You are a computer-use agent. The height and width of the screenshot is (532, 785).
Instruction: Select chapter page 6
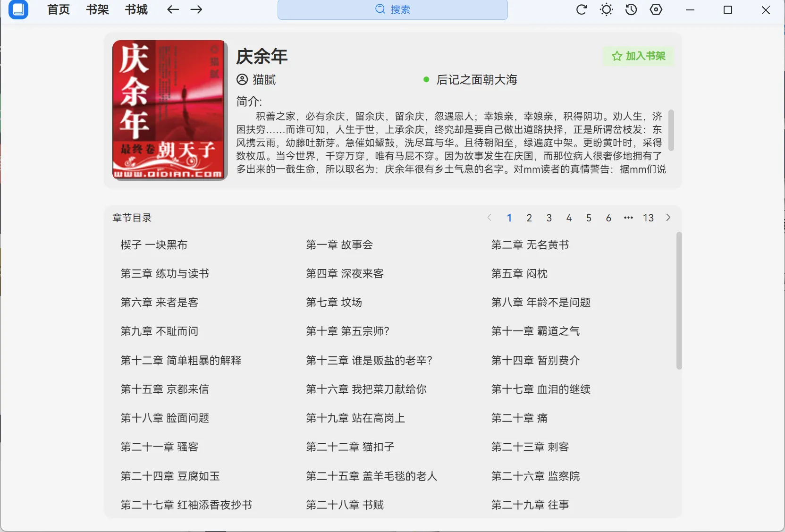pyautogui.click(x=608, y=218)
